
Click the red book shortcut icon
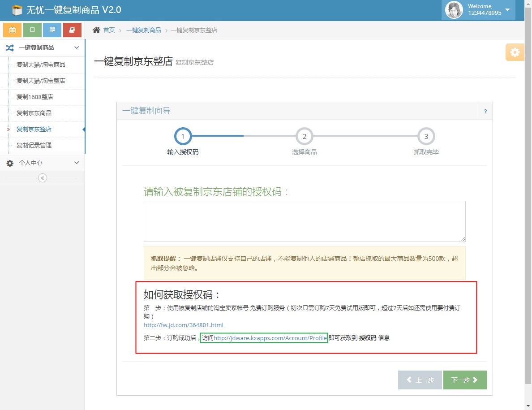tap(72, 30)
